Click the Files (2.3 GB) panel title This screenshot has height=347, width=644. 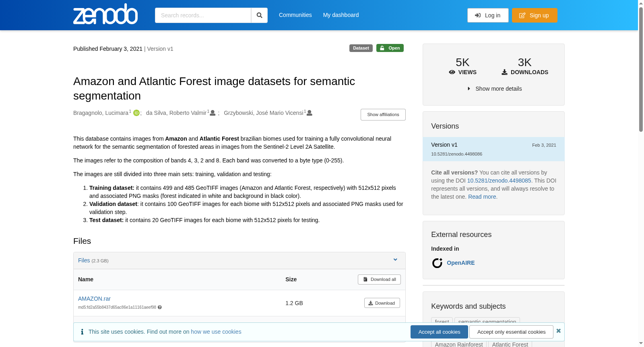[93, 260]
